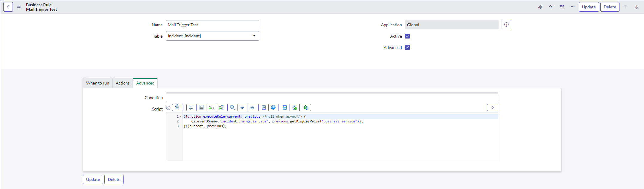
Task: Click line number 2 in script gutter
Action: point(178,121)
